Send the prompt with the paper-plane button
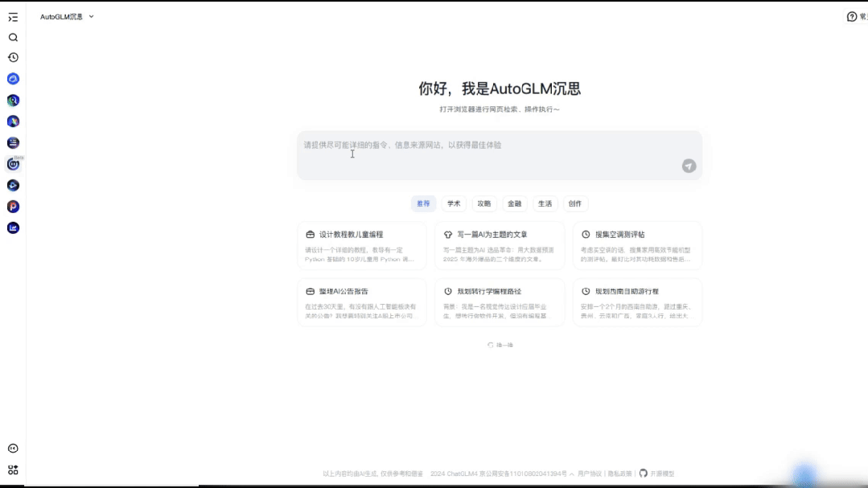Viewport: 868px width, 488px height. click(689, 166)
